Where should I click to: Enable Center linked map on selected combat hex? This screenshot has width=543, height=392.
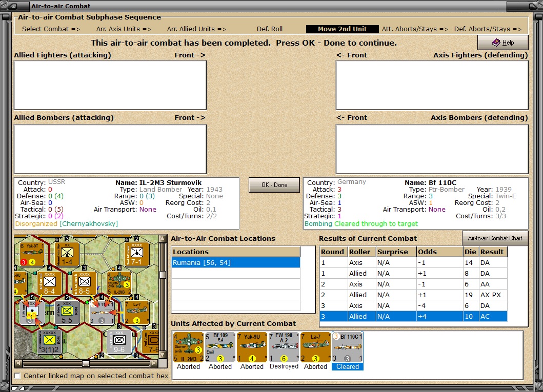[x=17, y=376]
